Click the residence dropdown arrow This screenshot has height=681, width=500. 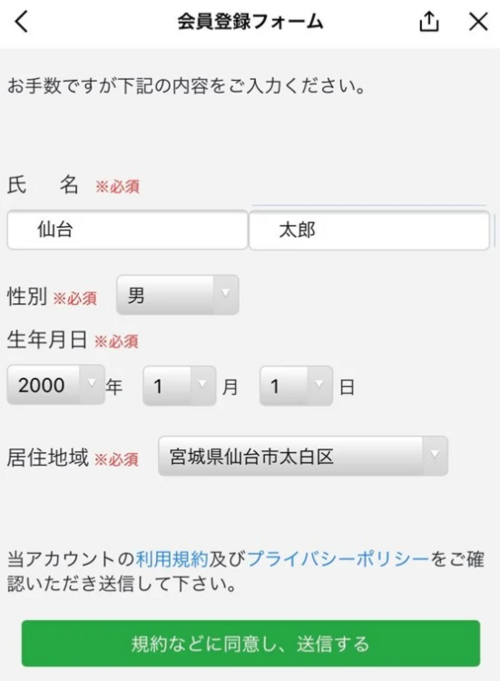click(x=434, y=454)
